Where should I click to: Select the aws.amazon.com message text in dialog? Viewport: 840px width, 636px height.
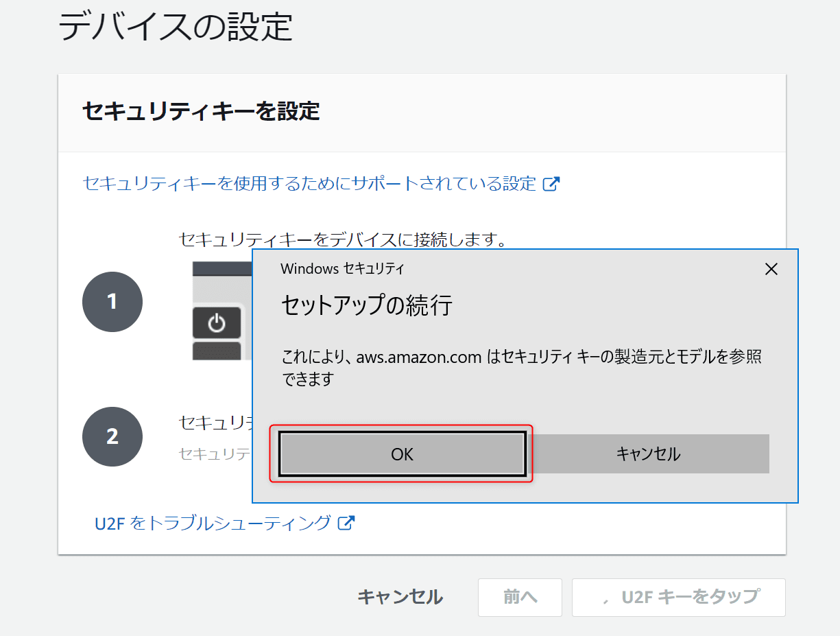click(522, 368)
